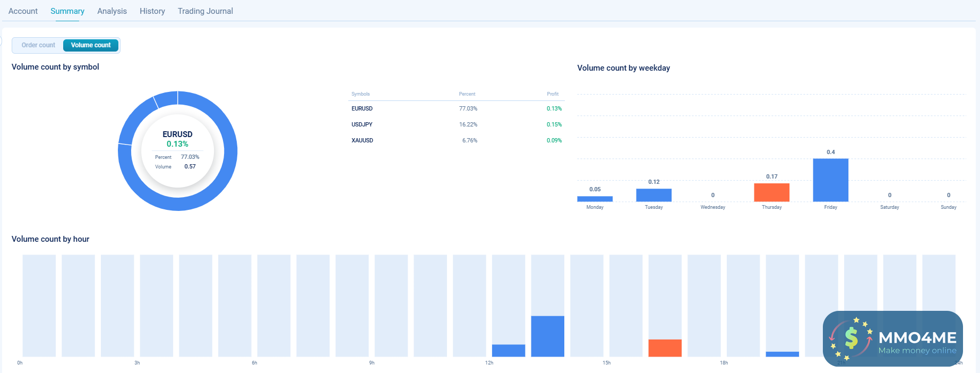Open the Account tab

pyautogui.click(x=23, y=11)
